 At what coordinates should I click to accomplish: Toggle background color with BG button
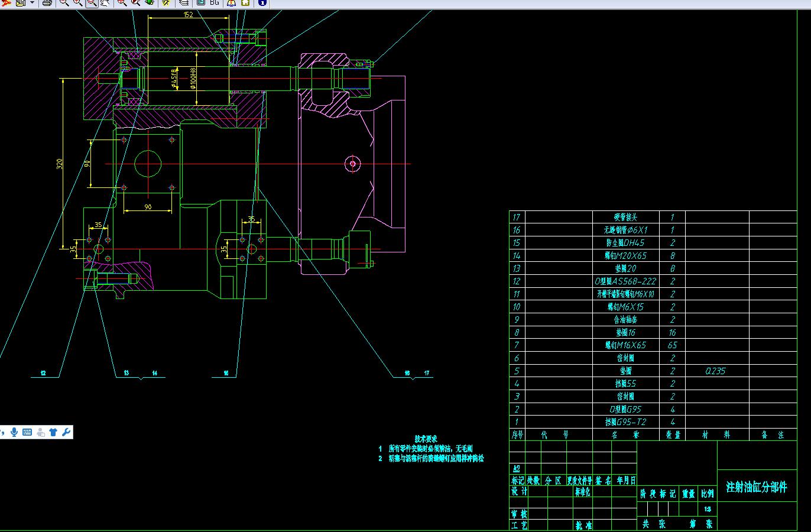[x=215, y=2]
